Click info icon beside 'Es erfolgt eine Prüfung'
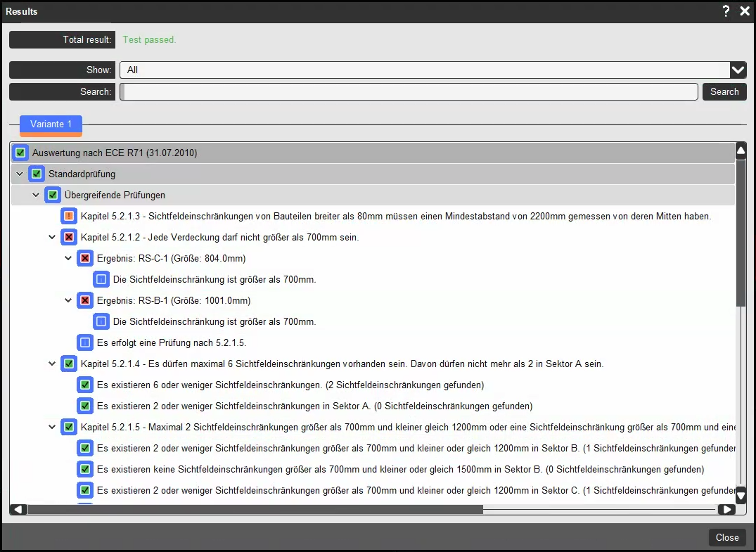The height and width of the screenshot is (552, 756). (85, 342)
